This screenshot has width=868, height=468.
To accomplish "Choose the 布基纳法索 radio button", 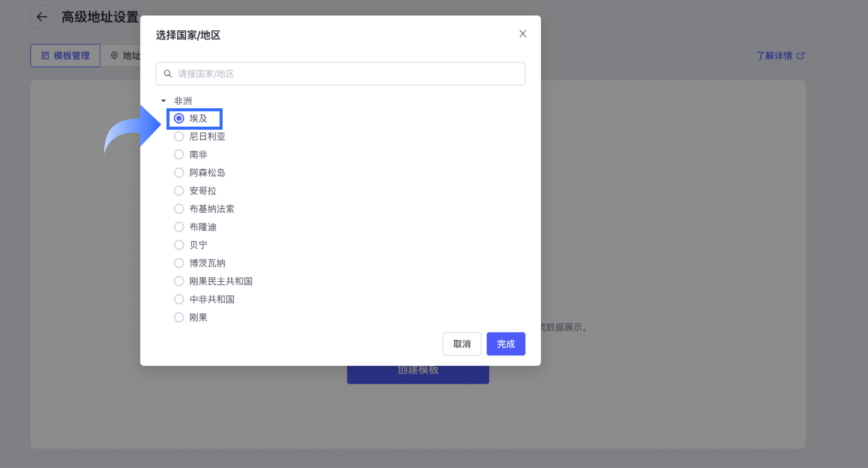I will pyautogui.click(x=179, y=209).
